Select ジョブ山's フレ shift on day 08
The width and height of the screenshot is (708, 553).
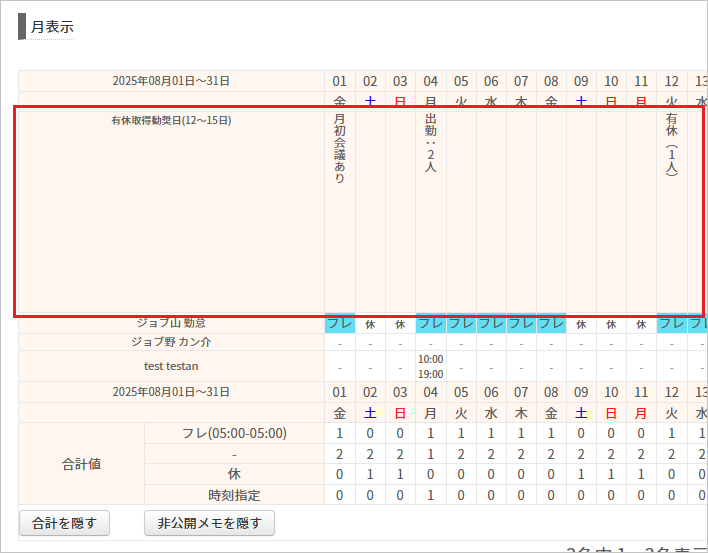click(x=551, y=324)
